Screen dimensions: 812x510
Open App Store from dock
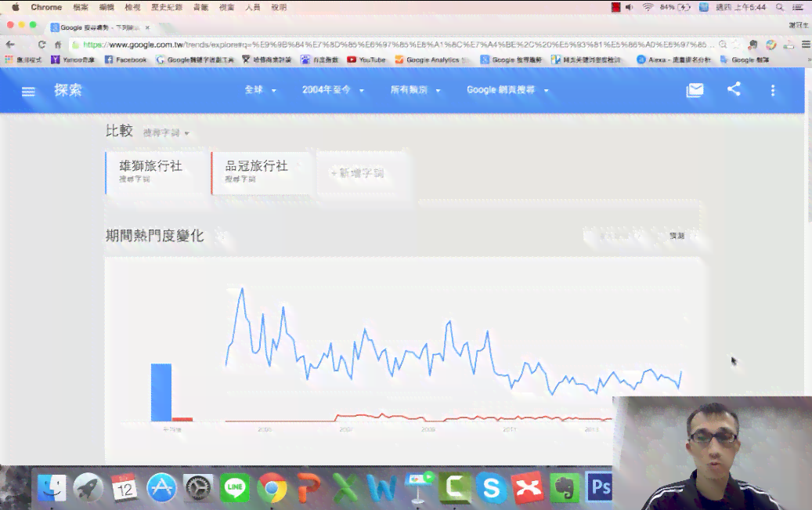(x=161, y=488)
